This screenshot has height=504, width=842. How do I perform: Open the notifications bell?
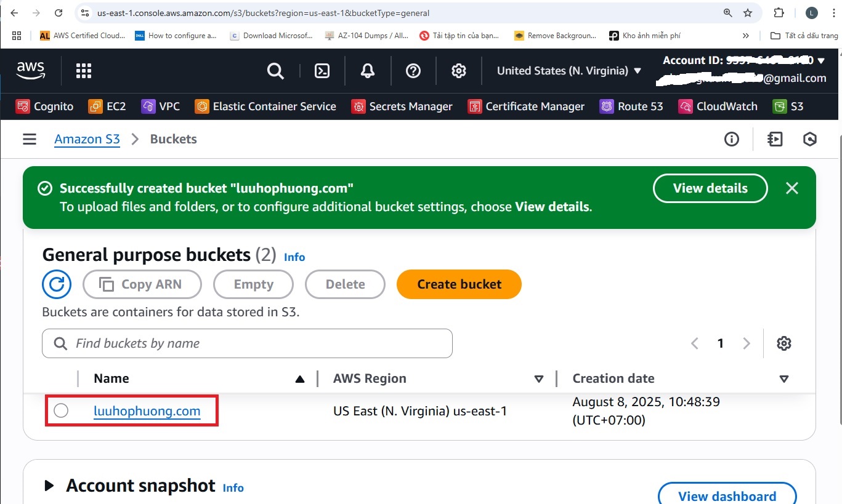pyautogui.click(x=368, y=71)
